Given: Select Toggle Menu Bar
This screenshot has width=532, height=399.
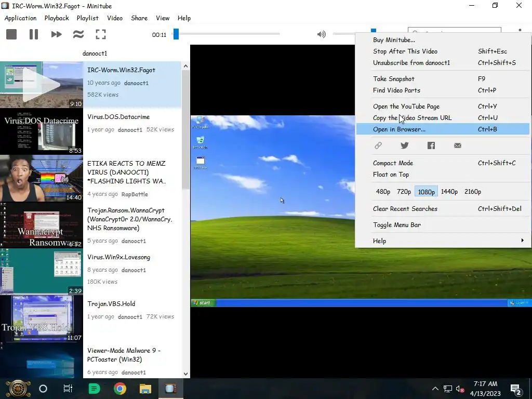Looking at the screenshot, I should click(x=443, y=224).
